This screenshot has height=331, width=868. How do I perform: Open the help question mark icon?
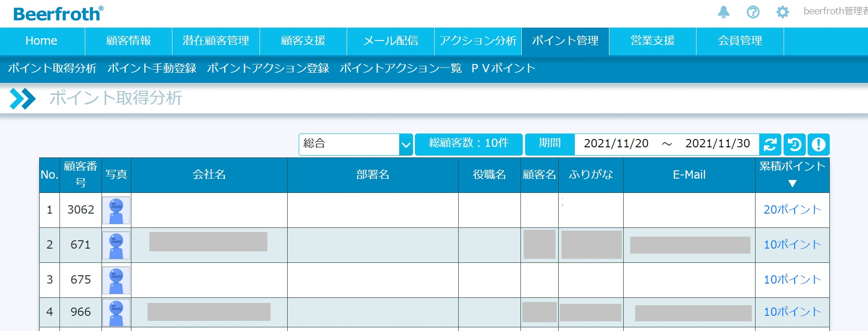753,12
